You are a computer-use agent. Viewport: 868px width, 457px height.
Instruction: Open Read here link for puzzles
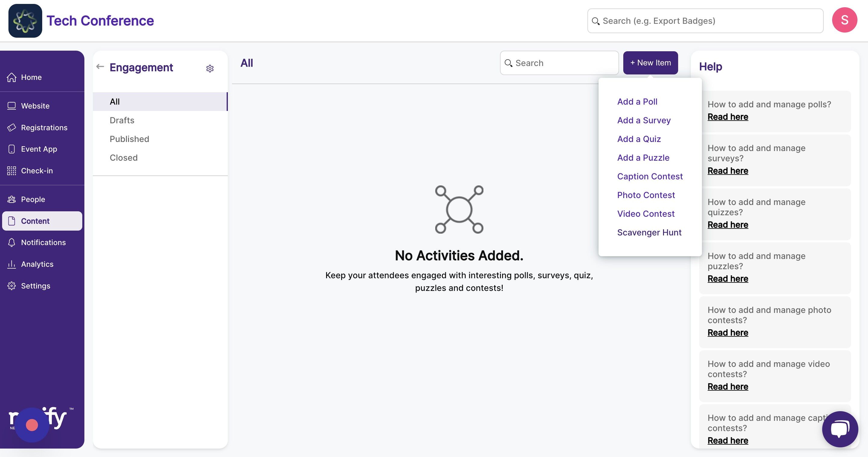pos(728,279)
